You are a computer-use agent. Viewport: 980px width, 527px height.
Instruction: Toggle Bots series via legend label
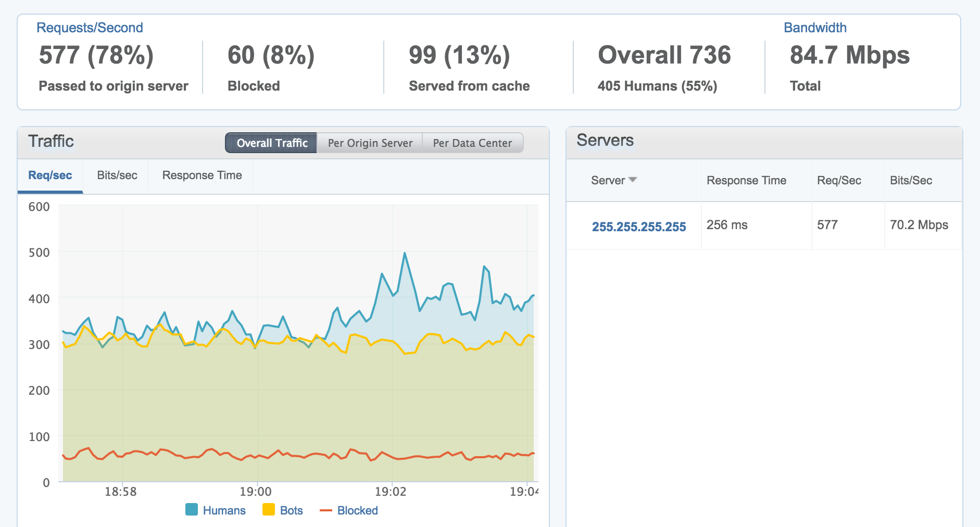[291, 510]
